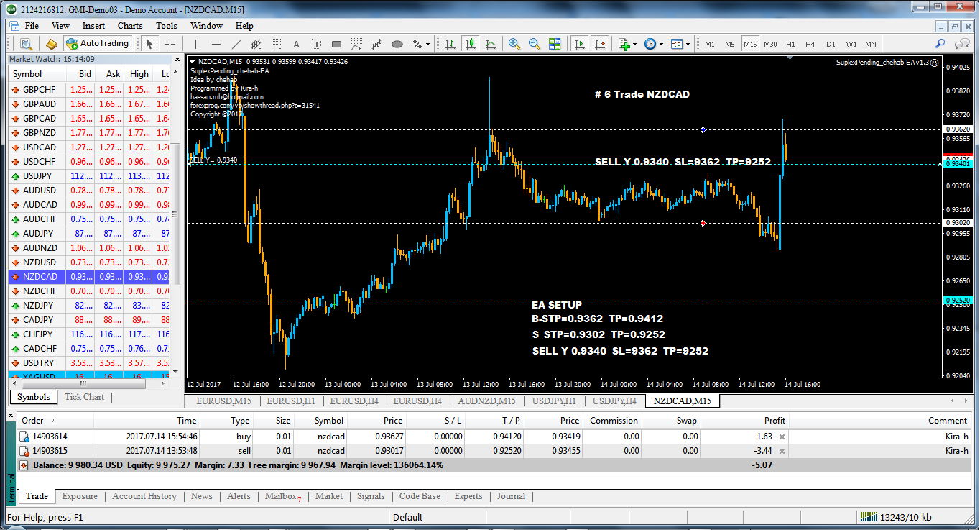Screen dimensions: 980x530
Task: Set timeframe to MN
Action: 871,44
